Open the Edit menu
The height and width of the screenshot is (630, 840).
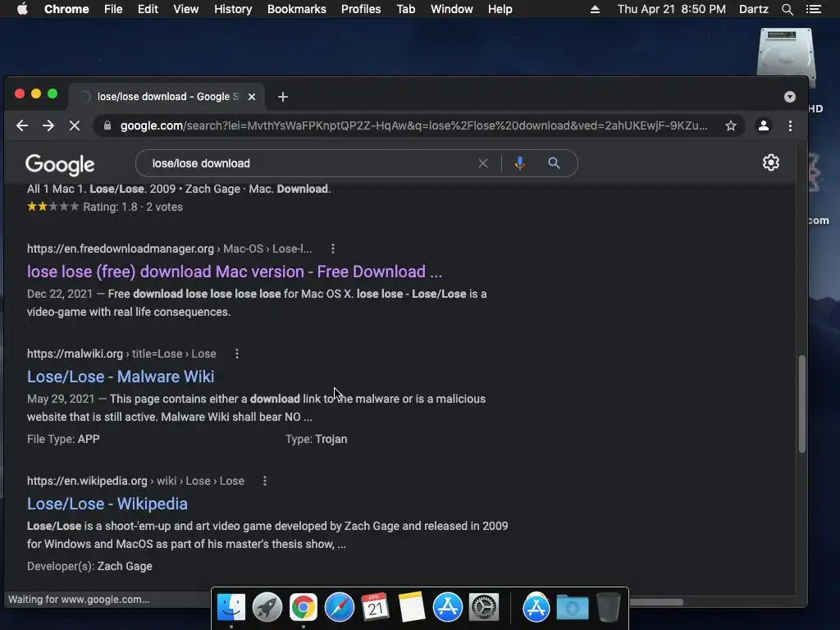click(x=148, y=9)
